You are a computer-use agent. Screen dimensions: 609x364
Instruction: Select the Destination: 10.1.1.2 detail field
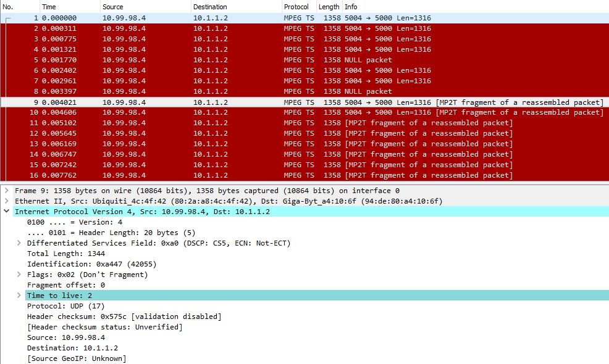tap(73, 348)
